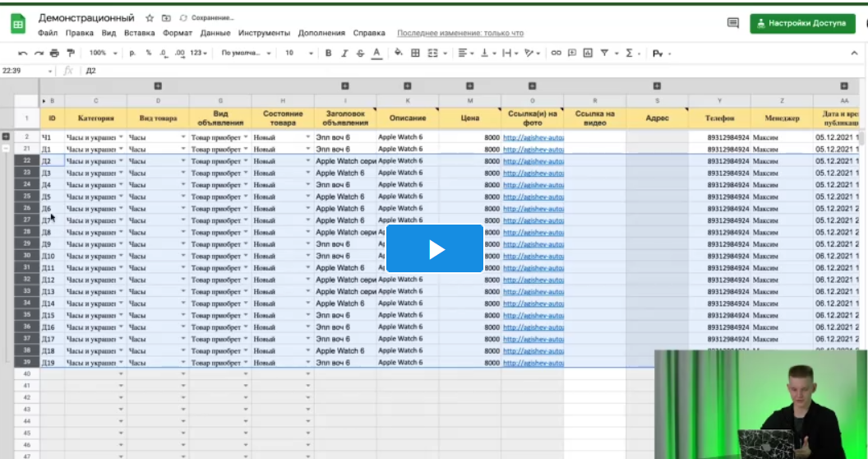Image resolution: width=868 pixels, height=459 pixels.
Task: Select cell with ID Д10
Action: coord(52,256)
